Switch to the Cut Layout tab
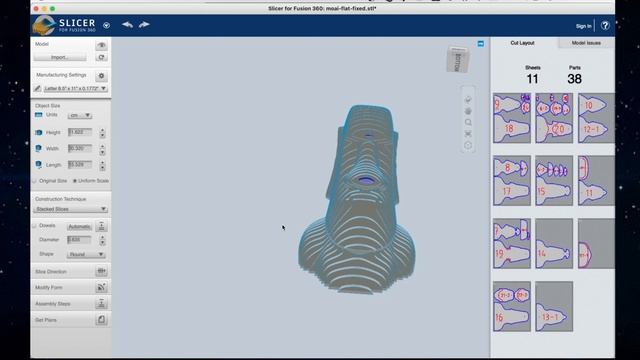The width and height of the screenshot is (640, 360). coord(522,43)
